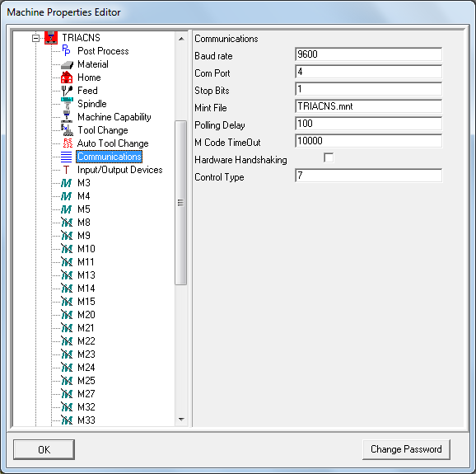Click the Control Type field

point(368,176)
